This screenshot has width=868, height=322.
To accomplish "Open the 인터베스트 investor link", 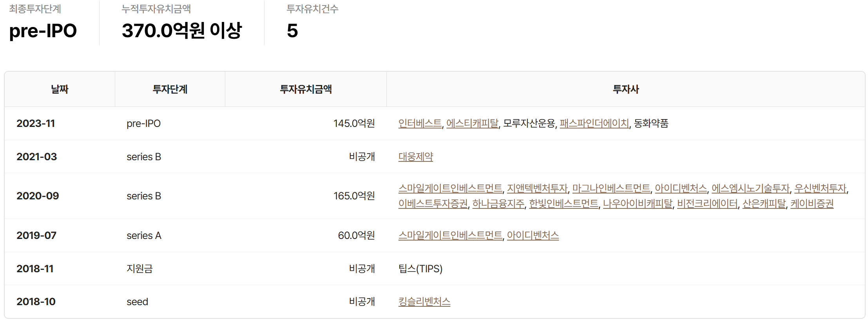I will pyautogui.click(x=420, y=123).
